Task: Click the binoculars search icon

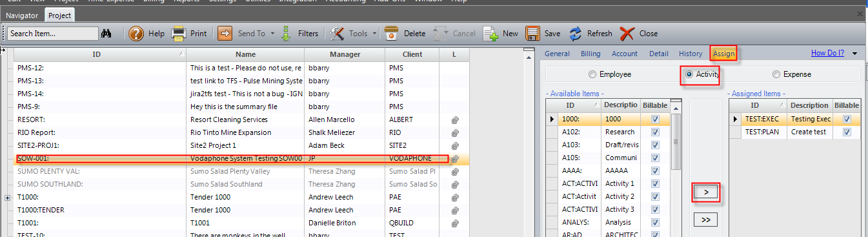Action: point(107,34)
